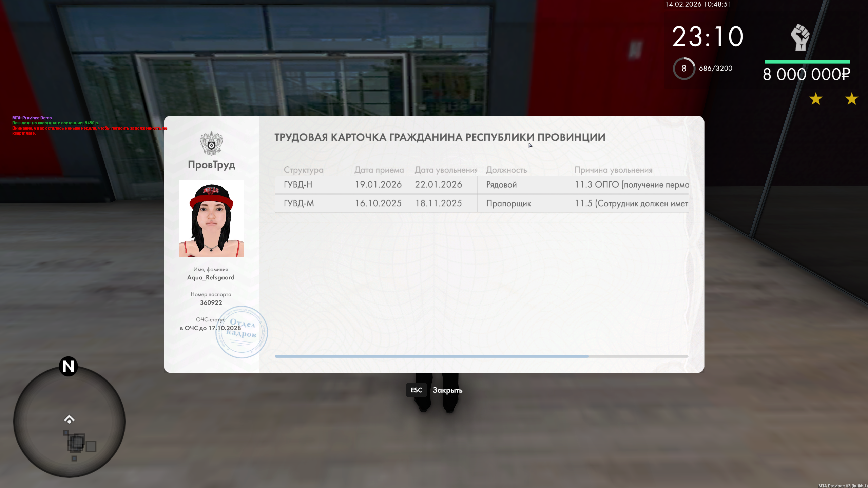
Task: Click the raised fist faction icon
Action: pyautogui.click(x=800, y=37)
